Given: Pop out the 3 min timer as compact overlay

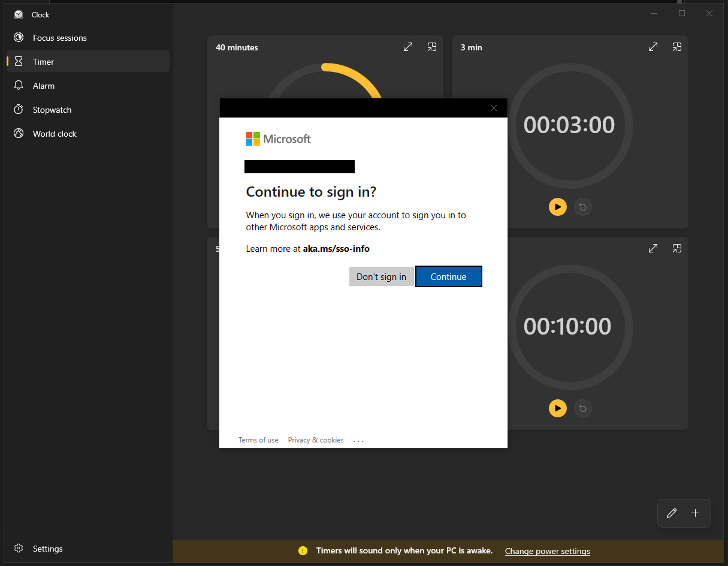Looking at the screenshot, I should coord(676,47).
